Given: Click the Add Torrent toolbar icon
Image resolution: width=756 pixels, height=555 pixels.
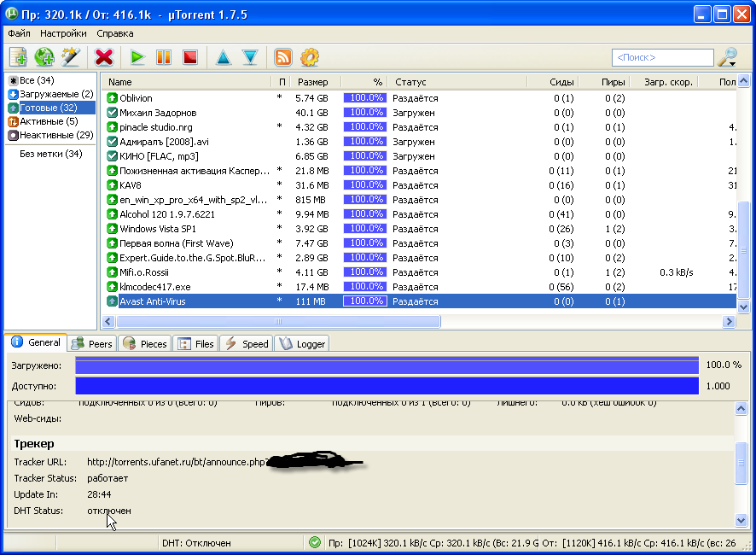Looking at the screenshot, I should point(18,57).
